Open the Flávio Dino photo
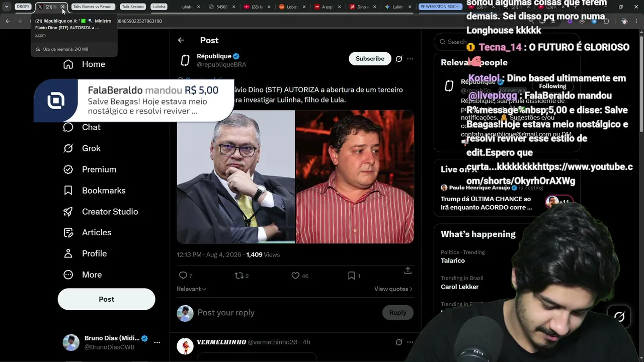This screenshot has height=362, width=644. (x=235, y=177)
